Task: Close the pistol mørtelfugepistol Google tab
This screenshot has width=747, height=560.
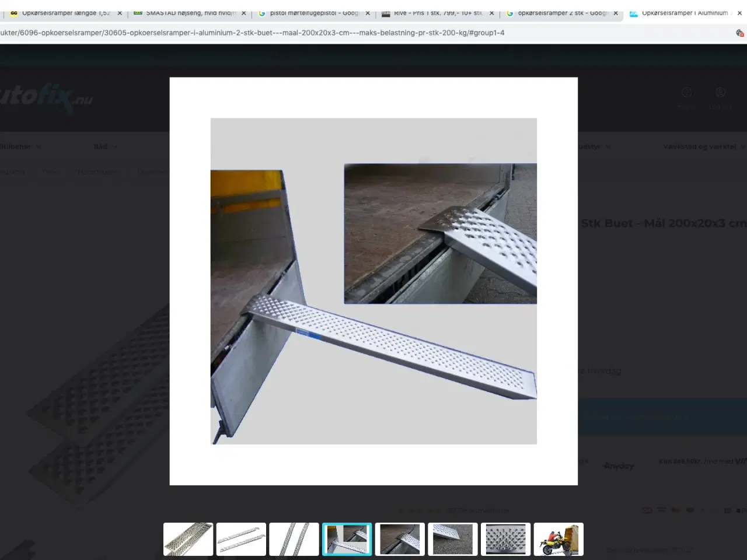Action: [368, 13]
